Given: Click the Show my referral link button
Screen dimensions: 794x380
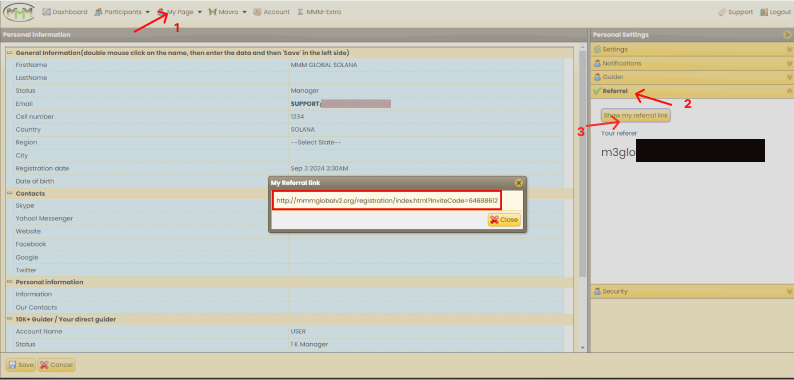Looking at the screenshot, I should tap(636, 116).
